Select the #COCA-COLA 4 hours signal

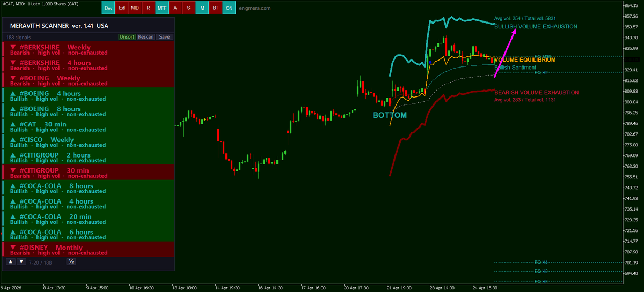[x=89, y=204]
